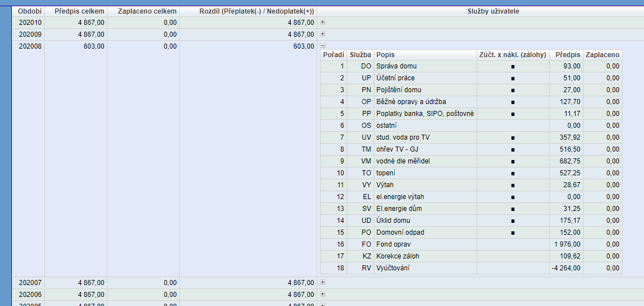Click the Zúčt. x nákl. (zálohy) header

click(x=512, y=55)
